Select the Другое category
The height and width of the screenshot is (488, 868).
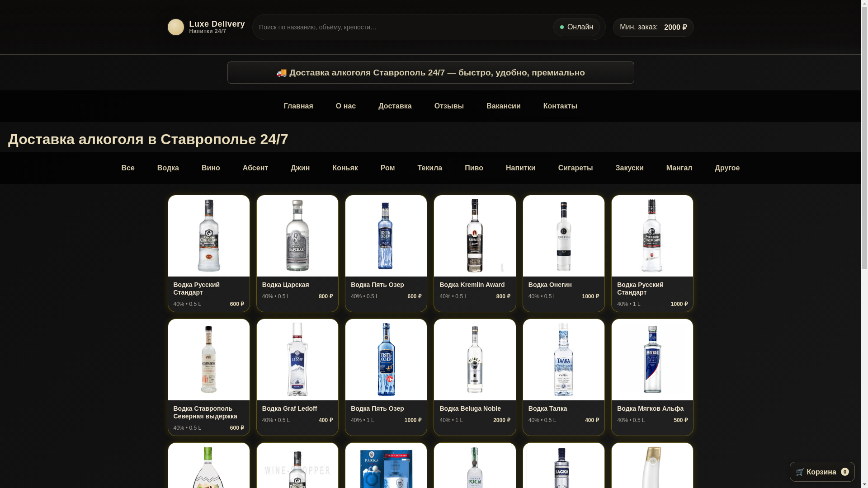point(727,168)
